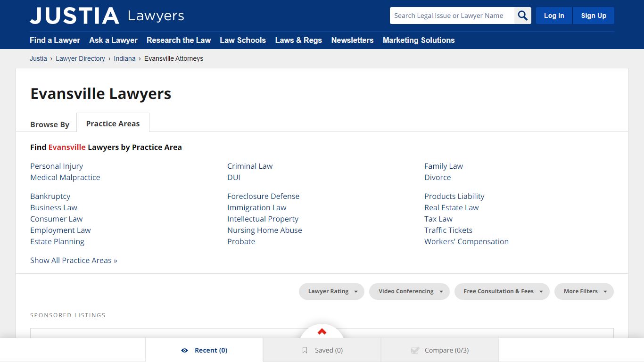Click the search magnifier icon

pos(523,16)
